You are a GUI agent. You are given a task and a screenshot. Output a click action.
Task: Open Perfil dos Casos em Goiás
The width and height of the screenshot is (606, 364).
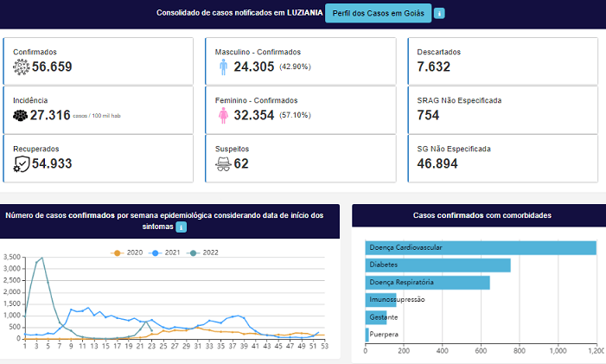click(x=377, y=13)
